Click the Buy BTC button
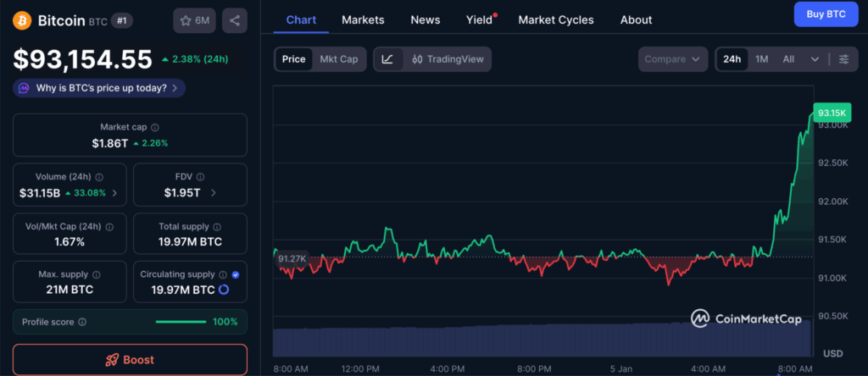The image size is (868, 376). click(825, 14)
